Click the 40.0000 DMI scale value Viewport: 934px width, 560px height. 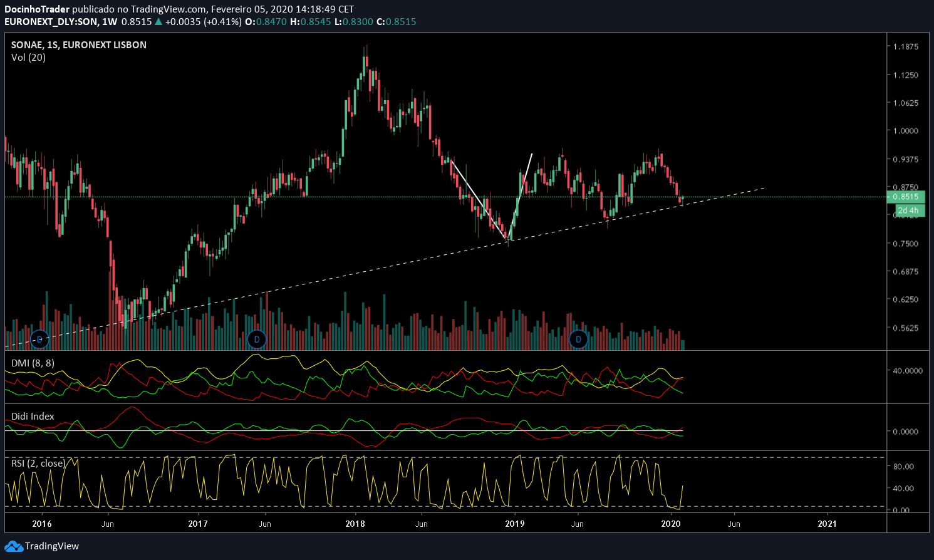click(908, 371)
